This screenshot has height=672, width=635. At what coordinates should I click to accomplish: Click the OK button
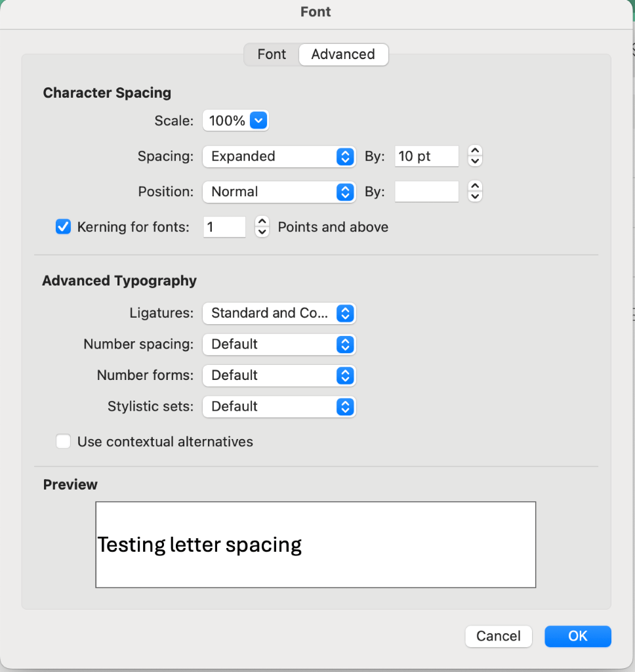577,636
